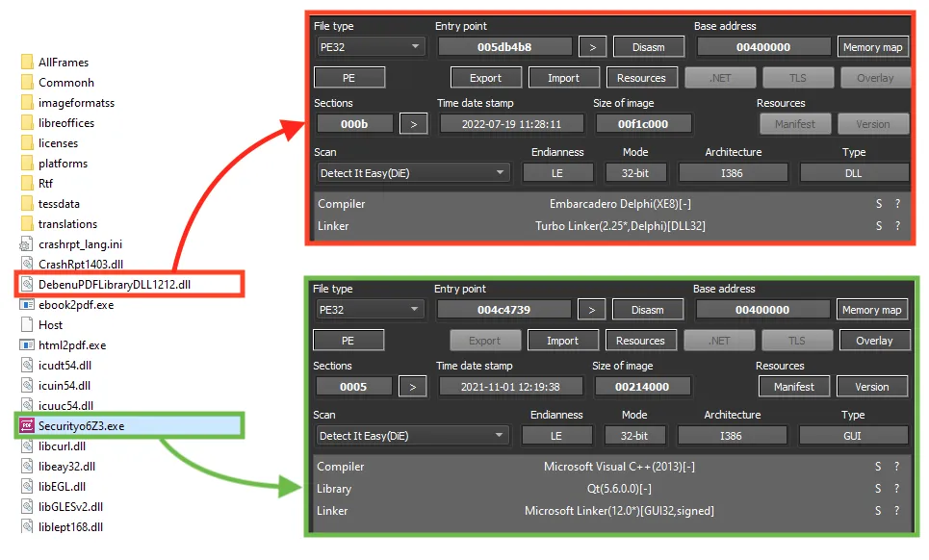Click Resources button in the DLL panel
Image resolution: width=929 pixels, height=560 pixels.
click(x=642, y=78)
